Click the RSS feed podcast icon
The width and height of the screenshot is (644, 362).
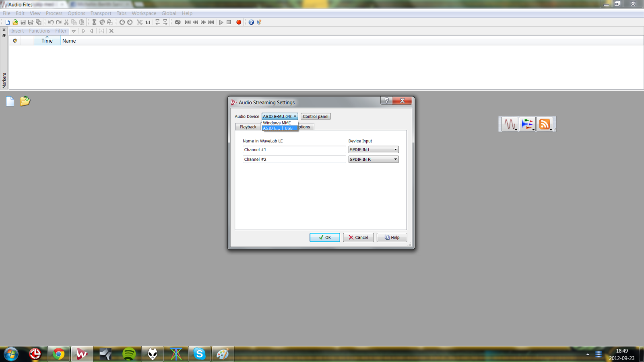pyautogui.click(x=545, y=124)
